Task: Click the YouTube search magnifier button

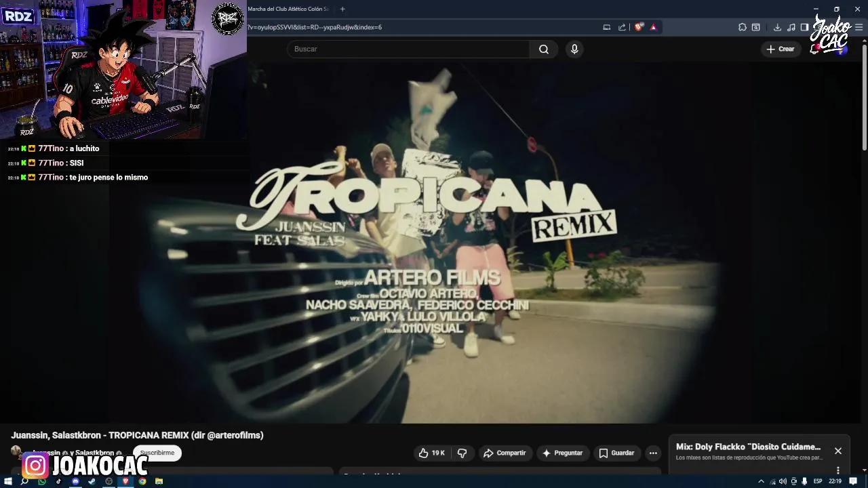Action: click(x=544, y=49)
